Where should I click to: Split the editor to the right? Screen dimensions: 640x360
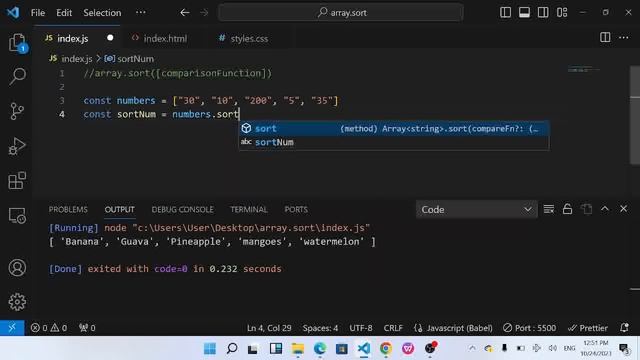point(605,38)
